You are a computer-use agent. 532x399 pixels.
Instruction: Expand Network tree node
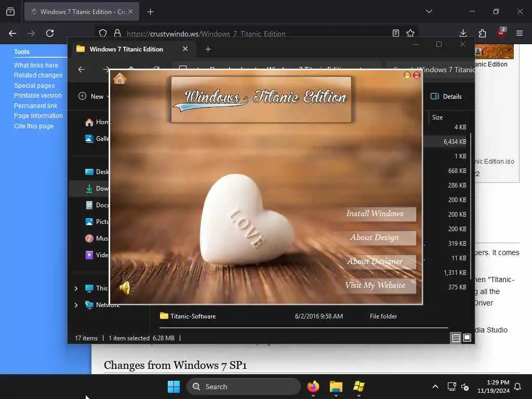(76, 305)
